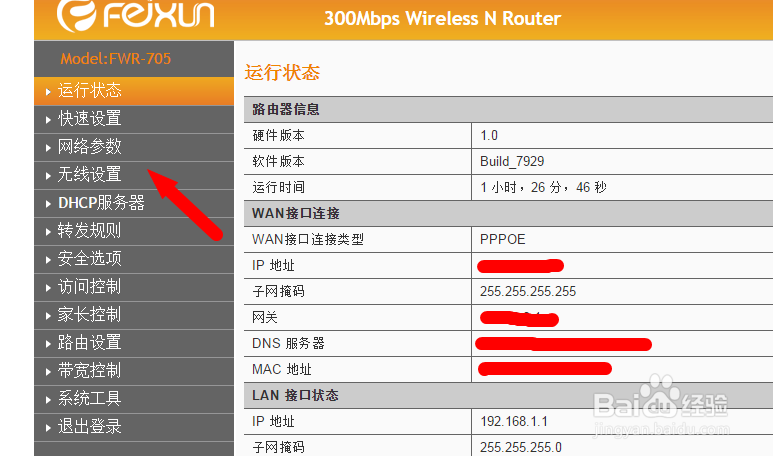Open 带宽控制 bandwidth control
773x456 pixels.
coord(134,371)
